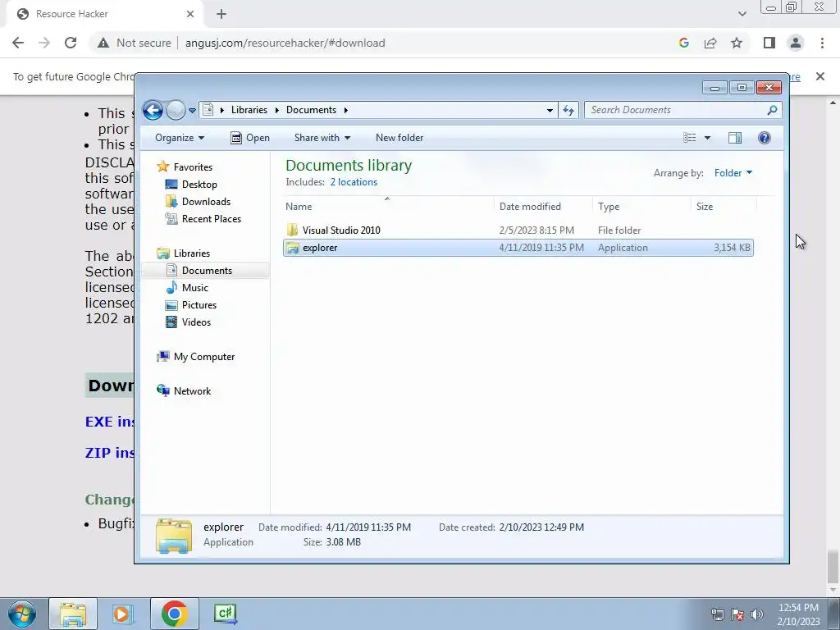This screenshot has height=630, width=840.
Task: Sort by Date modified column header
Action: pyautogui.click(x=543, y=207)
